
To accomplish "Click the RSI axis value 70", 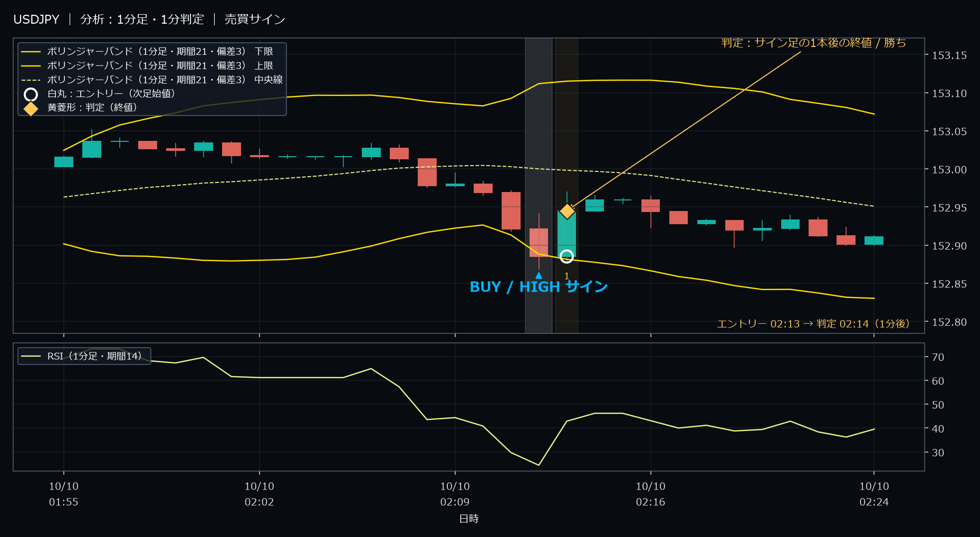I will pyautogui.click(x=938, y=357).
